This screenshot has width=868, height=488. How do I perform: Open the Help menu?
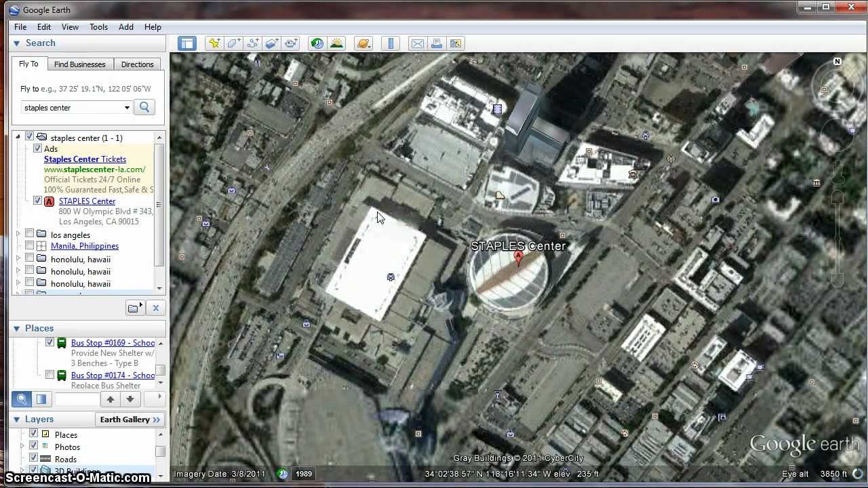point(153,27)
